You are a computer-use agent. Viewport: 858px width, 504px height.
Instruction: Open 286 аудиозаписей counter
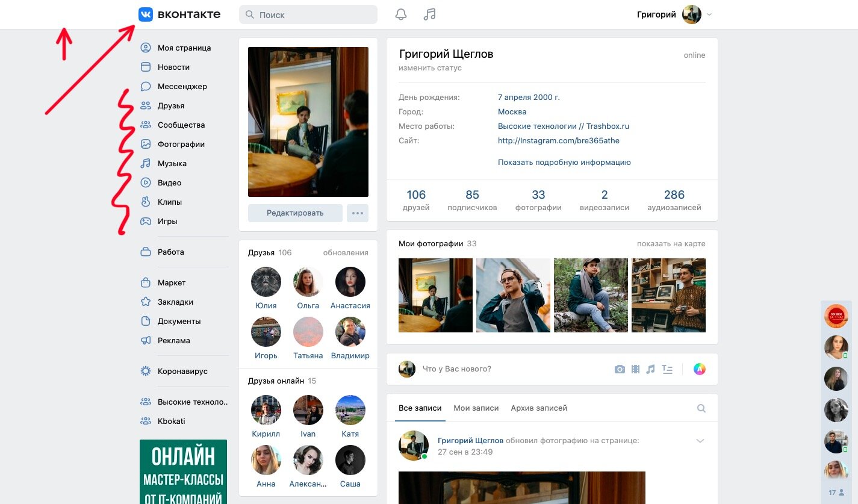pyautogui.click(x=674, y=201)
